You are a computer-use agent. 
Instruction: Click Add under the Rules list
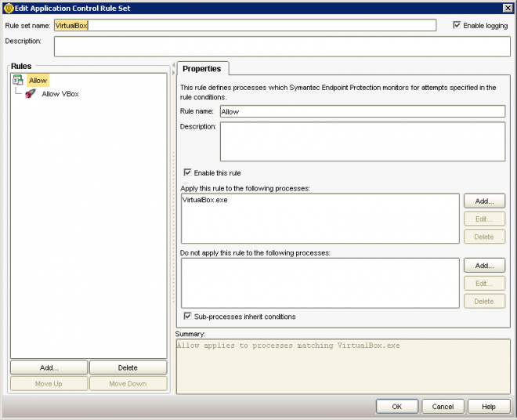(x=49, y=367)
